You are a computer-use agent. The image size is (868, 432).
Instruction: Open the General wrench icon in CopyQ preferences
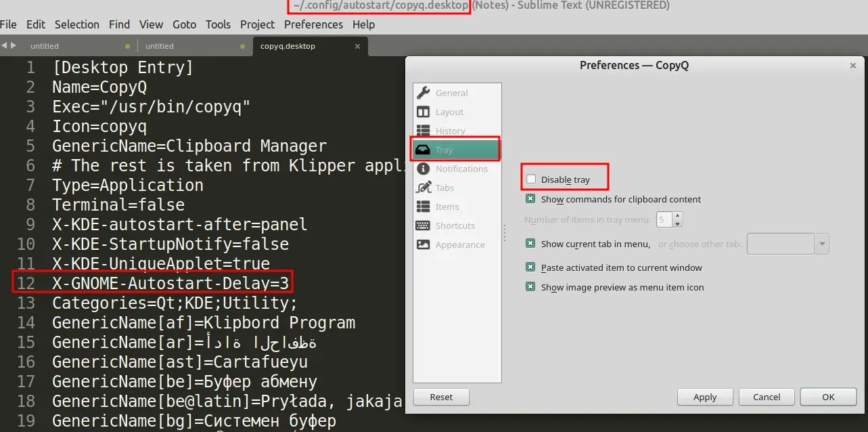424,93
